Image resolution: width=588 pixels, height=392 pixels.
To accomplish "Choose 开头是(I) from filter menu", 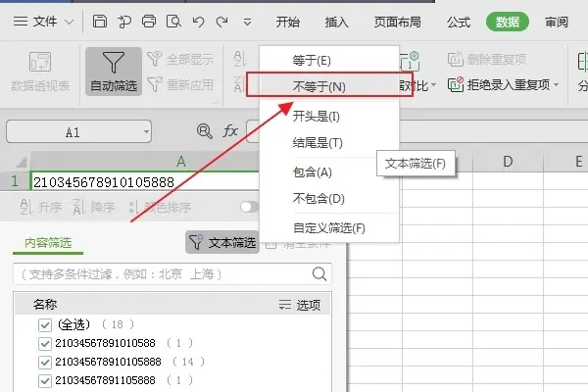I will click(x=329, y=117).
